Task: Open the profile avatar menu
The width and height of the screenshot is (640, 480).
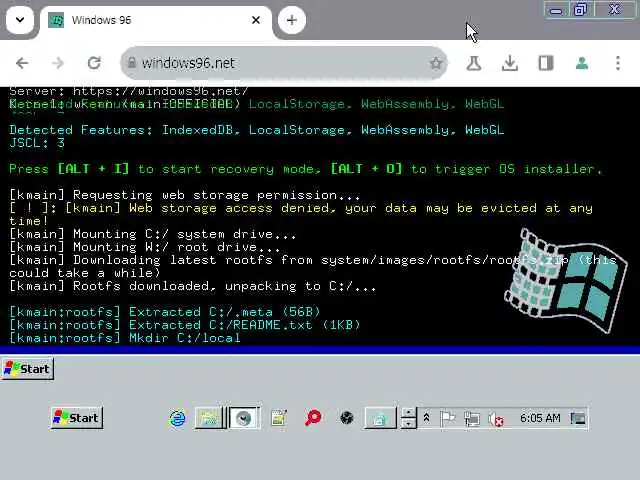Action: tap(582, 63)
